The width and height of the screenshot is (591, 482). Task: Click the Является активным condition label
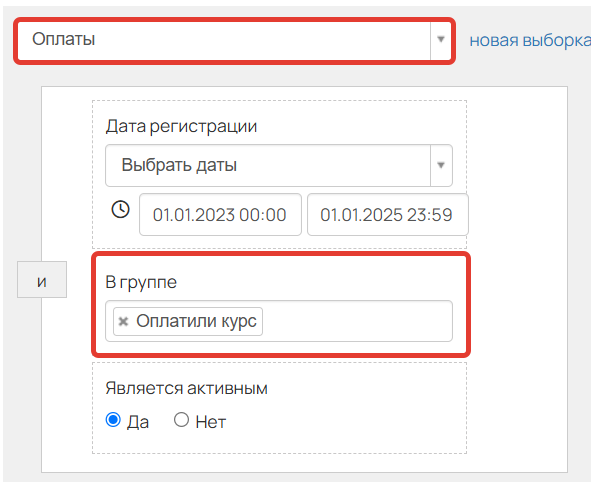point(187,388)
